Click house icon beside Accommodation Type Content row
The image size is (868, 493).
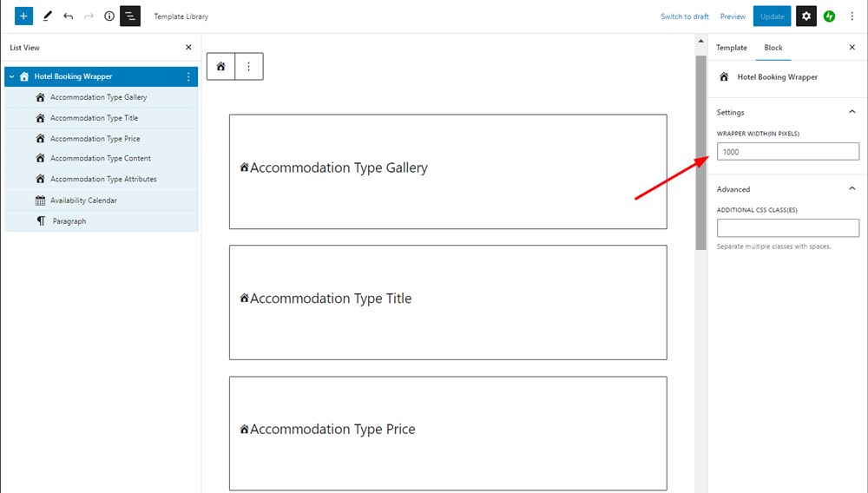coord(40,158)
